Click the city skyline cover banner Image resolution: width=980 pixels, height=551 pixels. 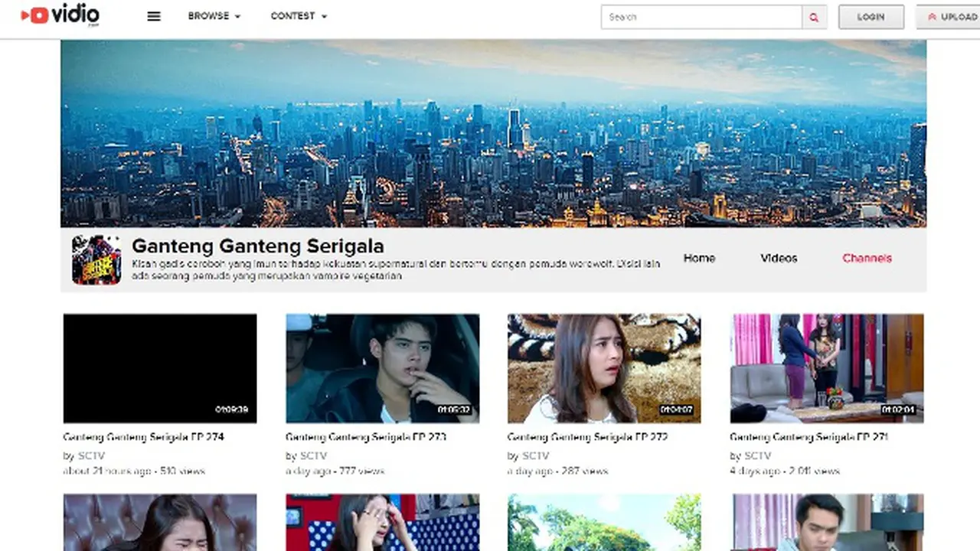(x=493, y=134)
